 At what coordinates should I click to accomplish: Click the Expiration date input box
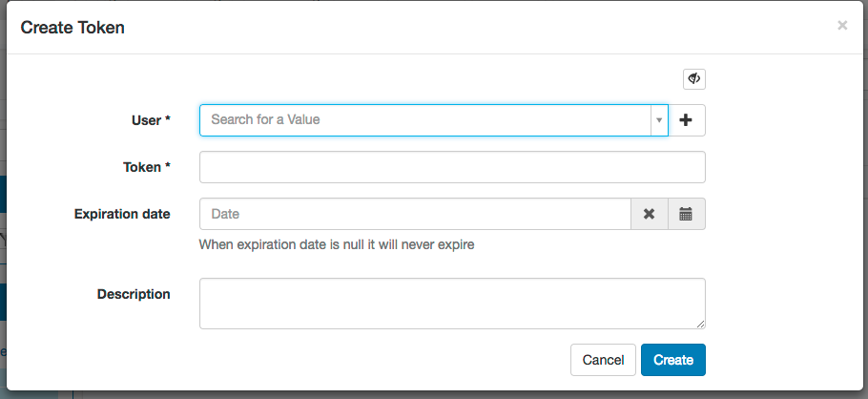[415, 214]
